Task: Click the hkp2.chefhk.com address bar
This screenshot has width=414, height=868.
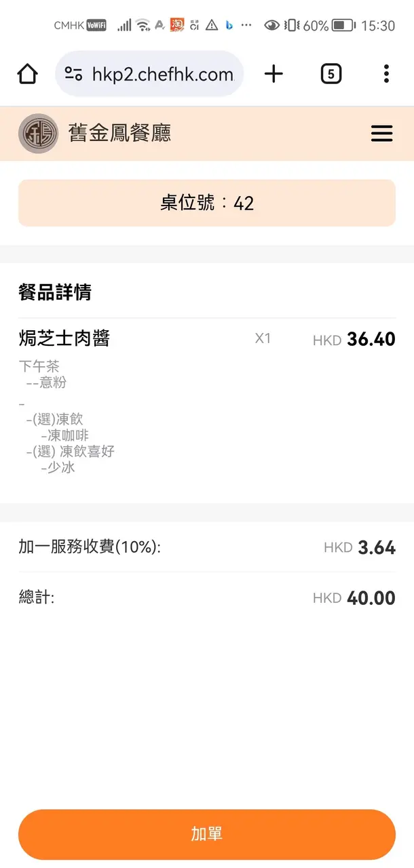Action: tap(163, 74)
